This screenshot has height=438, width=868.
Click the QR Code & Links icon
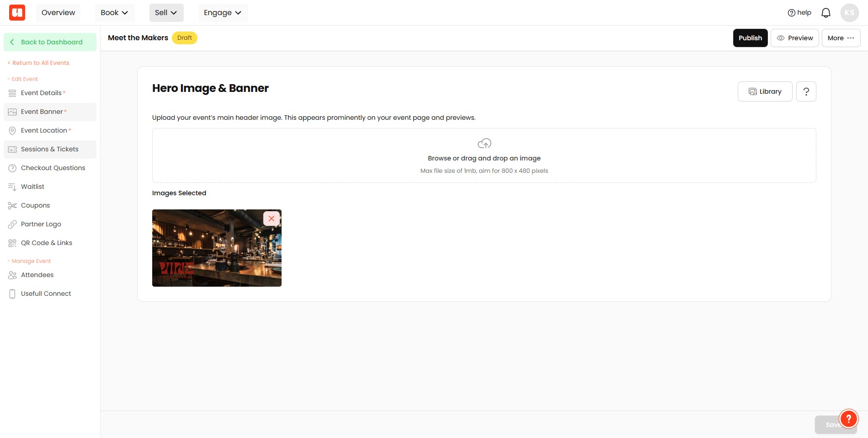(x=12, y=243)
